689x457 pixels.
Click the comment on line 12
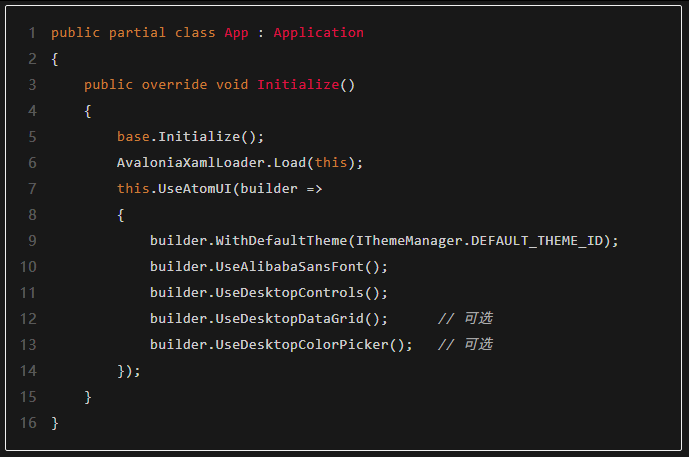[x=465, y=319]
